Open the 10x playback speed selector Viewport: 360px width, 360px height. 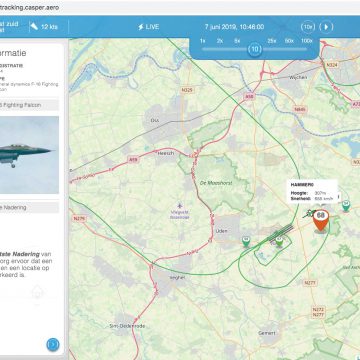click(x=308, y=27)
